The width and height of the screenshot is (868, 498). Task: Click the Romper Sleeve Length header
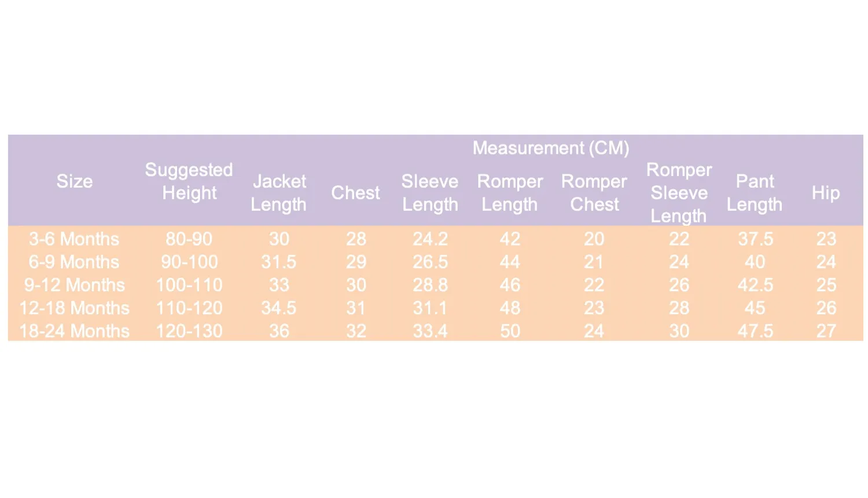pyautogui.click(x=679, y=193)
